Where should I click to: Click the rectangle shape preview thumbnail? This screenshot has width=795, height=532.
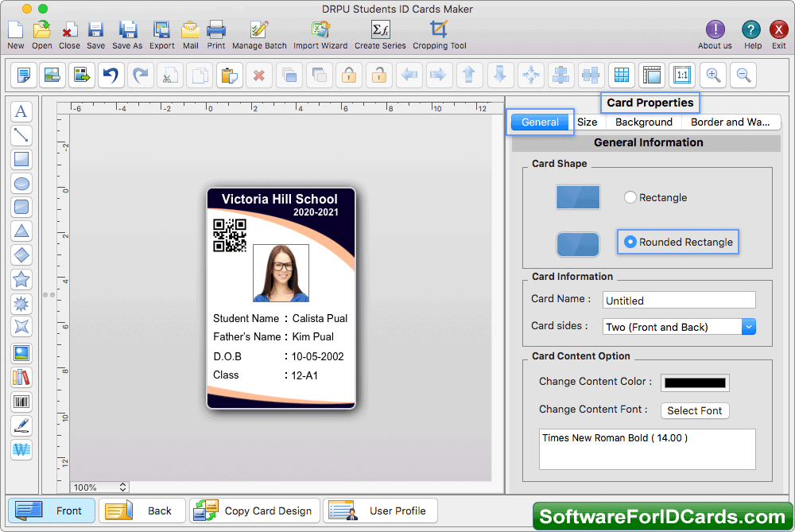tap(578, 197)
